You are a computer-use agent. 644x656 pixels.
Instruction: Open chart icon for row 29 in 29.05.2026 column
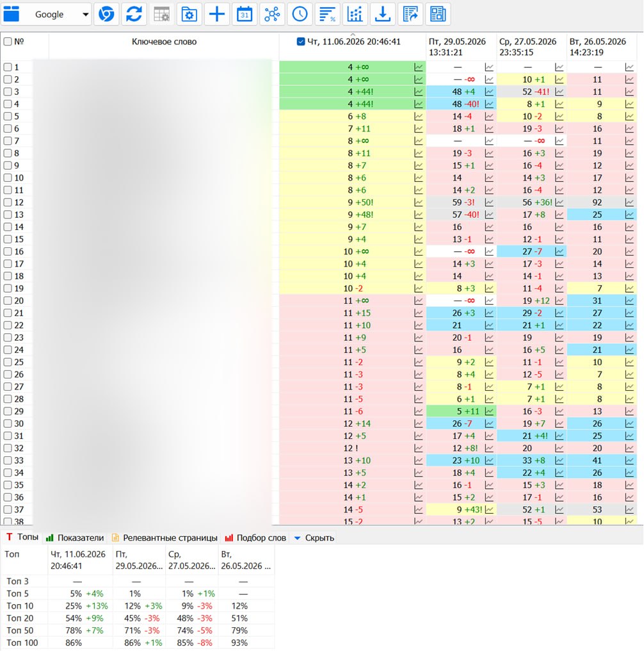coord(489,412)
